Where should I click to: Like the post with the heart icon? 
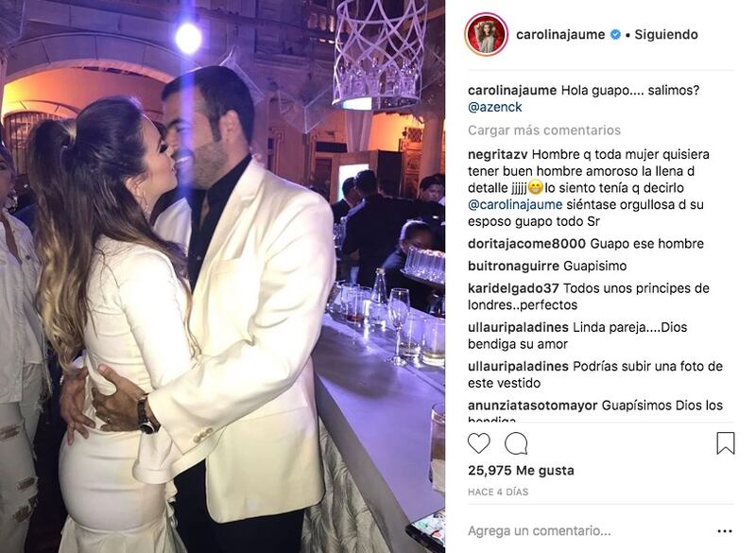(479, 442)
